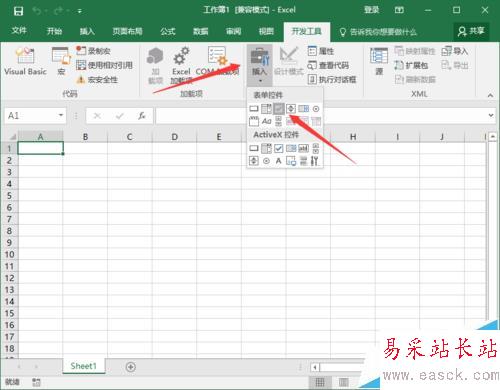Image resolution: width=500 pixels, height=390 pixels.
Task: Insert an ActiveX List Box
Action: pyautogui.click(x=291, y=148)
